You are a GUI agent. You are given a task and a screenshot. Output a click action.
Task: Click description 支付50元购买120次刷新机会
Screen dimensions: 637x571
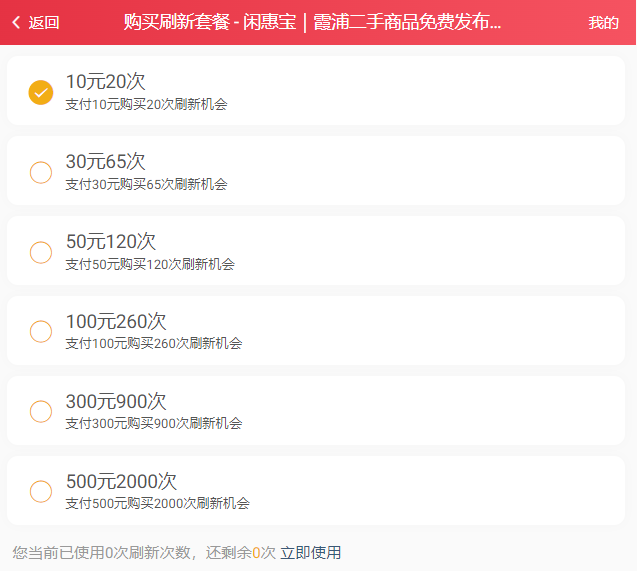150,264
